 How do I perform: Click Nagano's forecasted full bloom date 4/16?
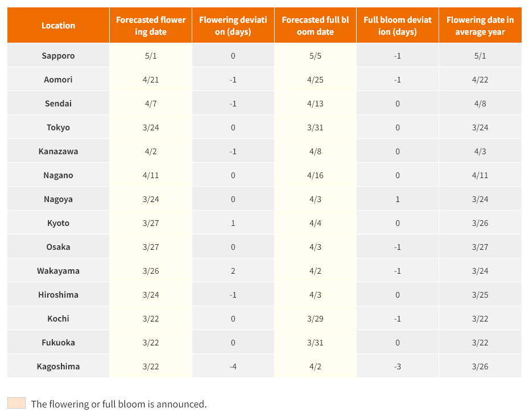[315, 175]
